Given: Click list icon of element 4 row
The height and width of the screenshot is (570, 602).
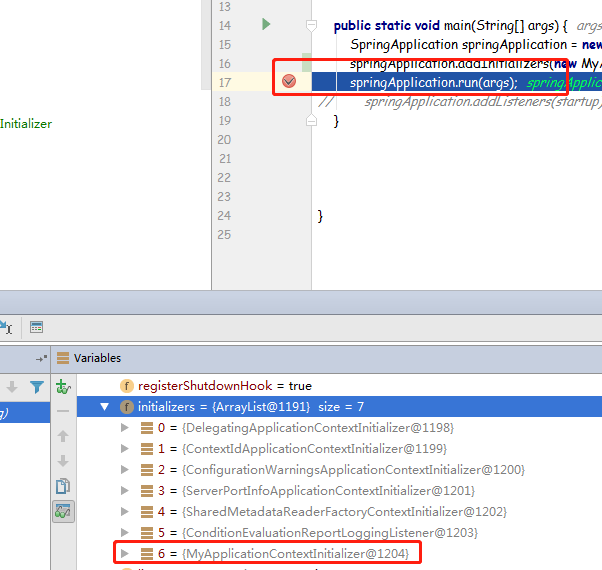Looking at the screenshot, I should 147,511.
